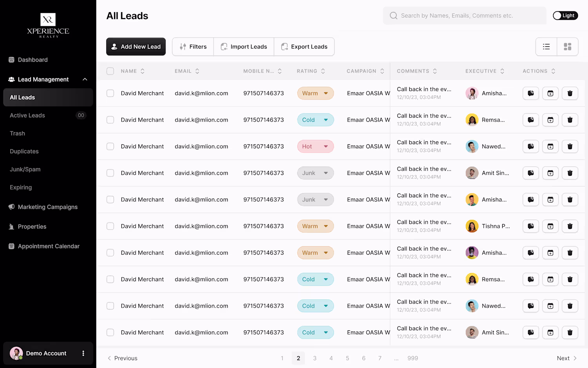
Task: Tick the checkbox of the Cold lead assigned to Nawed
Action: 110,306
